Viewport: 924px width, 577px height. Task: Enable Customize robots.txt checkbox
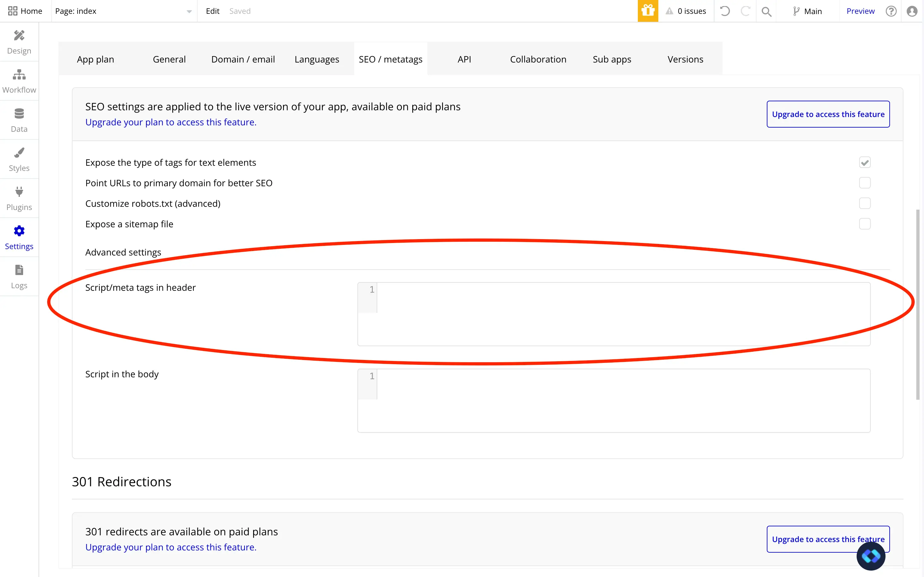point(864,204)
